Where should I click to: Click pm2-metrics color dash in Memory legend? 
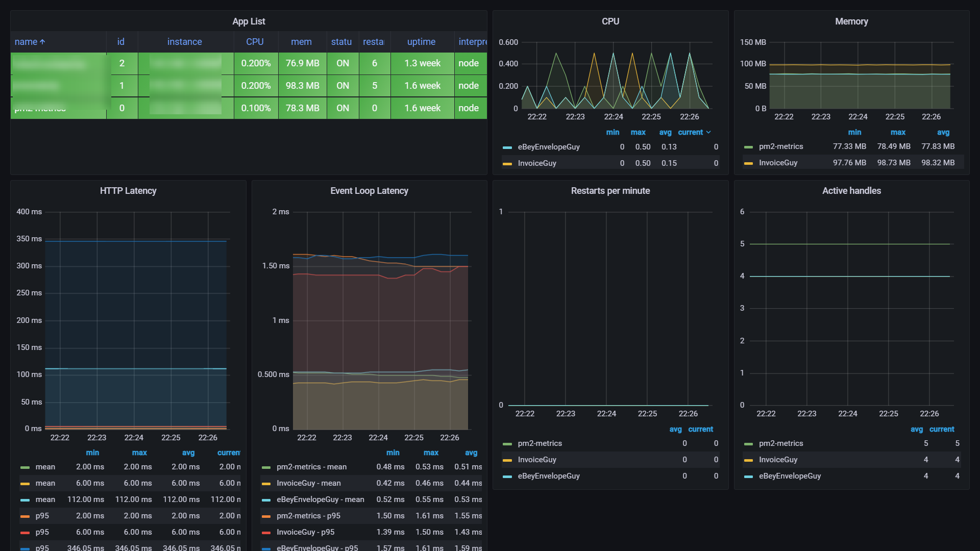(x=748, y=147)
